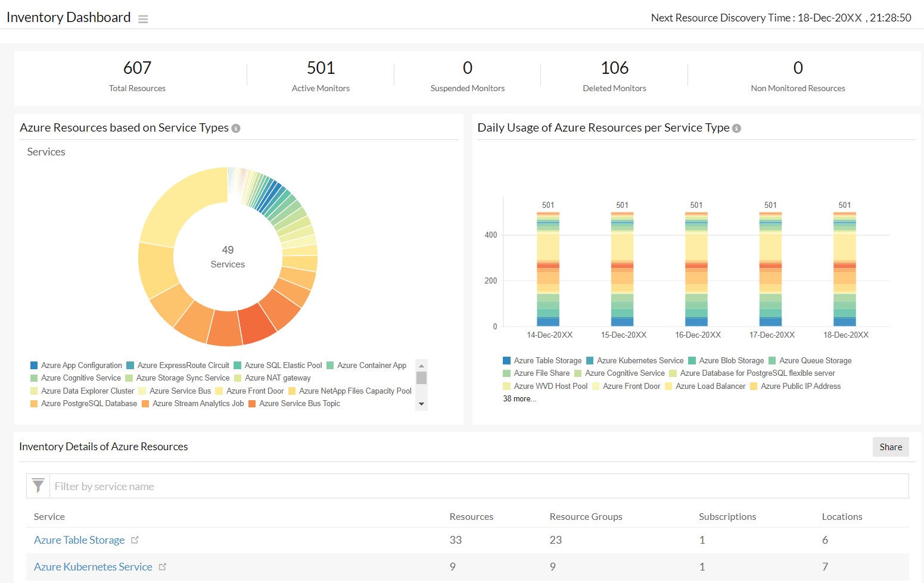Toggle Azure Queue Storage legend entry
Image resolution: width=924 pixels, height=583 pixels.
pyautogui.click(x=810, y=361)
